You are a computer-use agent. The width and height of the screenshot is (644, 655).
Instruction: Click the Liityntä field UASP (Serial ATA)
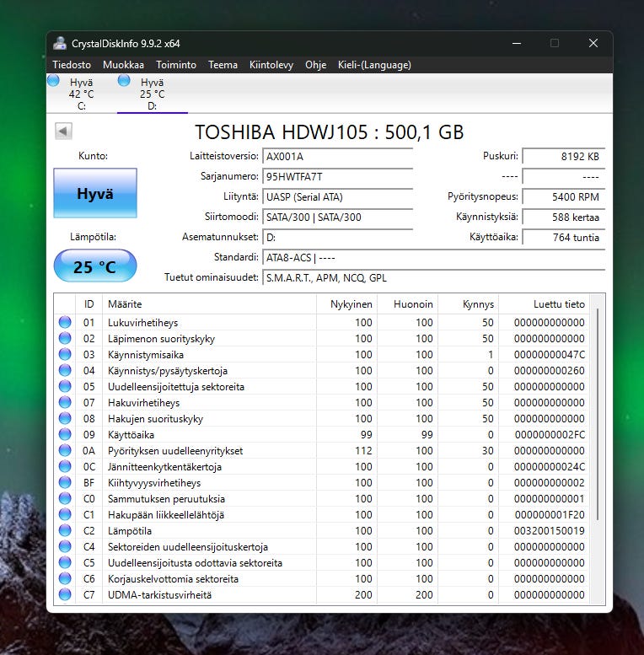(337, 196)
